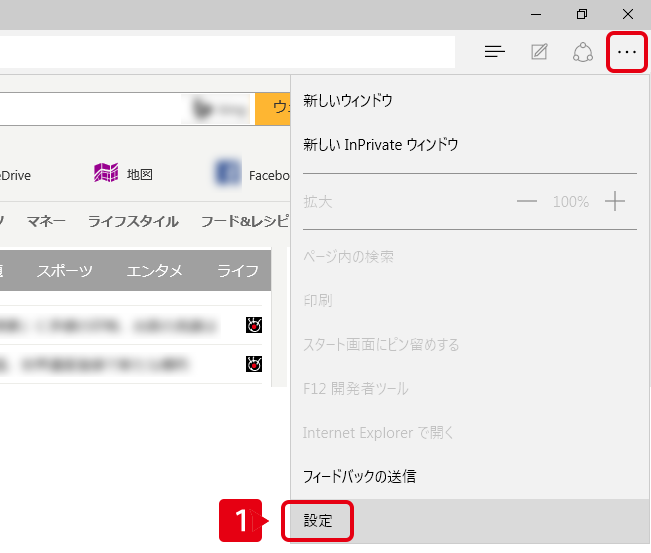Open マネー category link
The height and width of the screenshot is (553, 651).
click(46, 221)
